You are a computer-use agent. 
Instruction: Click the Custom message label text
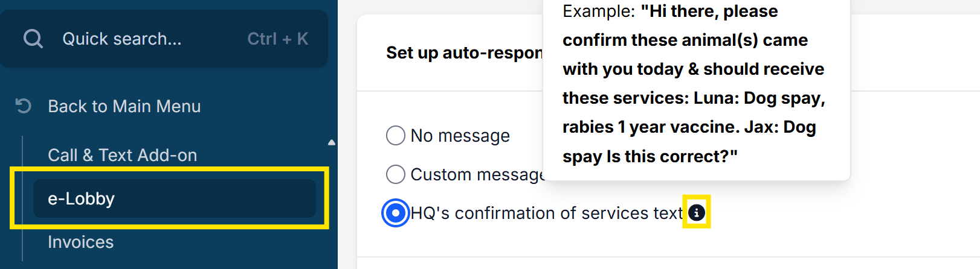click(x=477, y=174)
